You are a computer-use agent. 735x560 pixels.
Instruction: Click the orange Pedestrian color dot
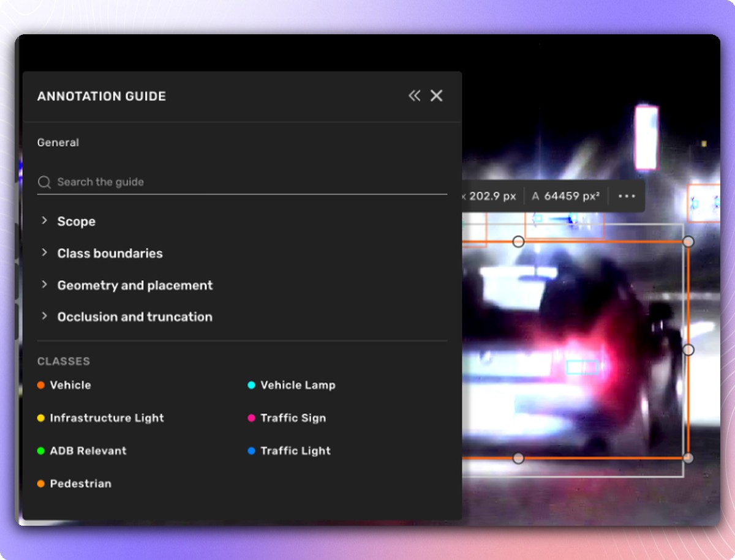coord(41,483)
